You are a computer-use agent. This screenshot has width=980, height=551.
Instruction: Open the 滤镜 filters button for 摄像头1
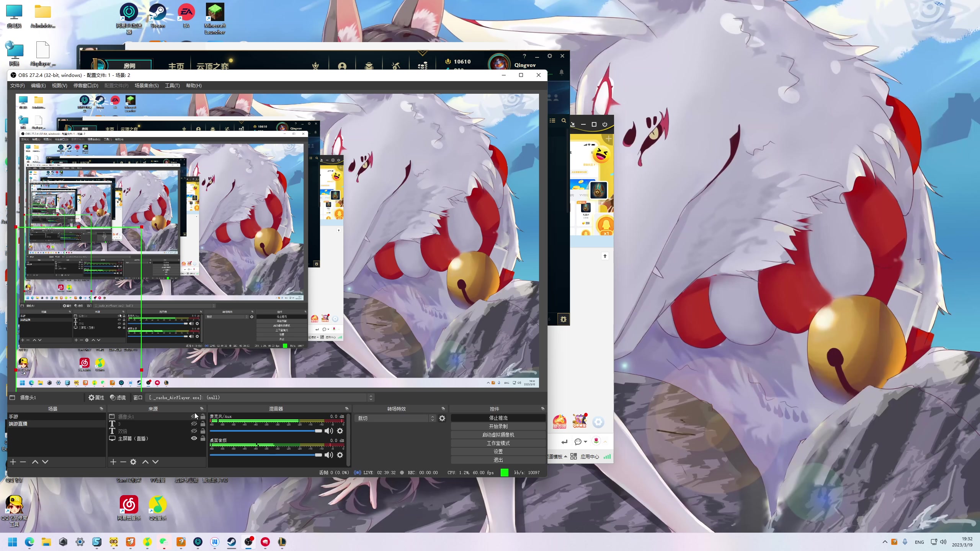point(118,398)
